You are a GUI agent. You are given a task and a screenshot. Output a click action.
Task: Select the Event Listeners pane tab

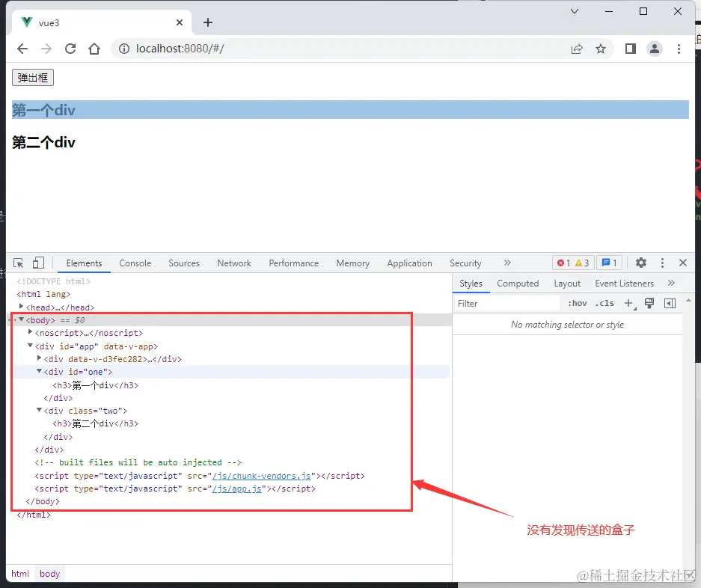[624, 284]
